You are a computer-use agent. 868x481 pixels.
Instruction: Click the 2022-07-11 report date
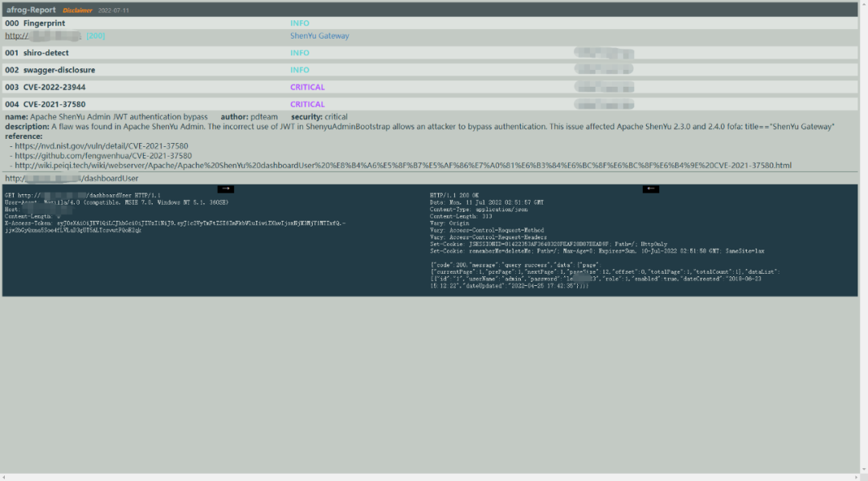tap(113, 10)
